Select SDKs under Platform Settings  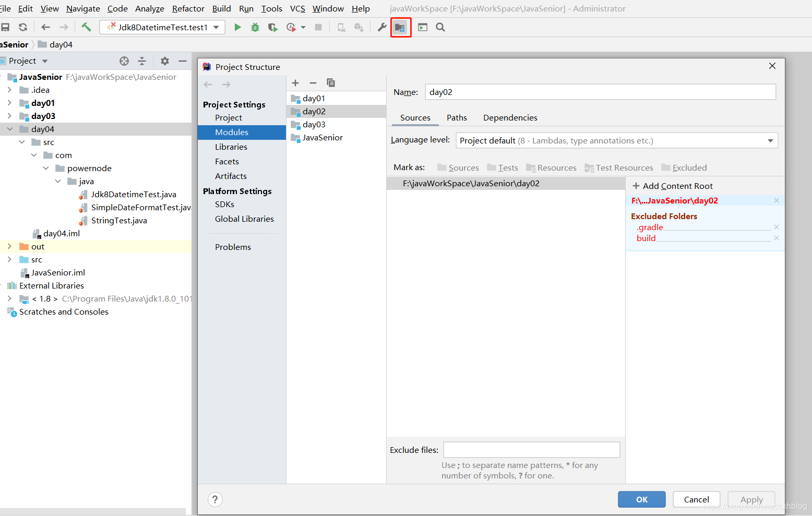(x=224, y=204)
